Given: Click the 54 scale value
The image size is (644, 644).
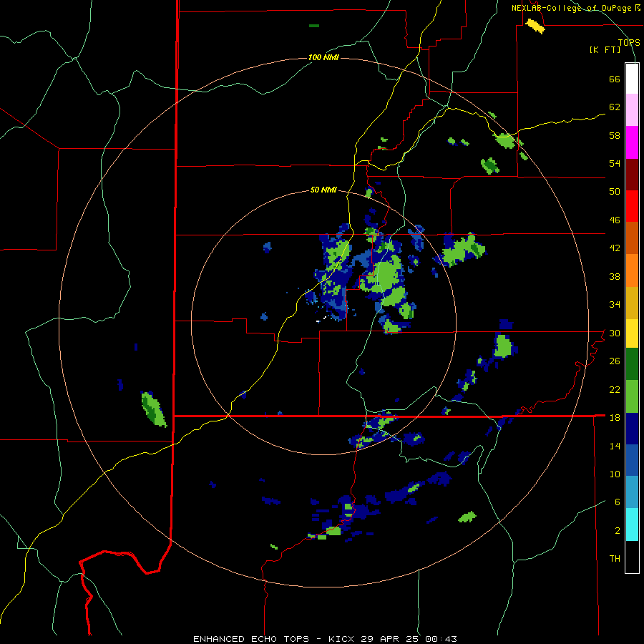Looking at the screenshot, I should (x=615, y=163).
